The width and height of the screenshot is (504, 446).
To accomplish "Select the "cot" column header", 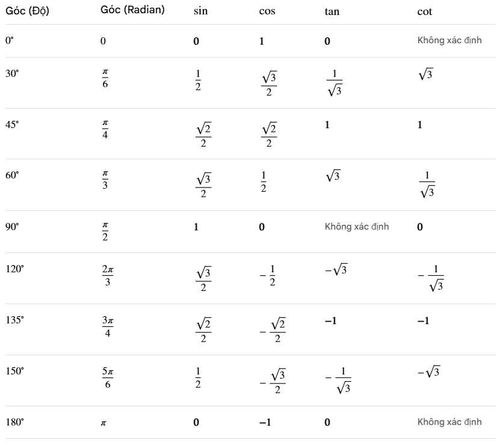I will [x=424, y=12].
